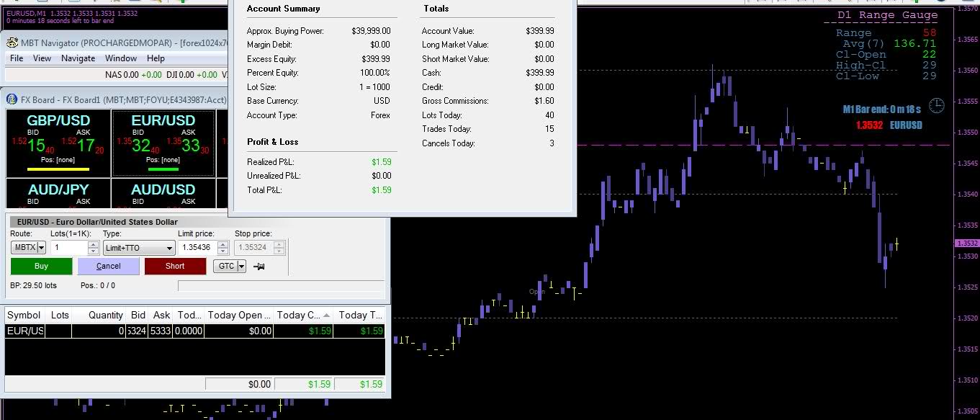Viewport: 980px width, 420px height.
Task: Open the Help menu
Action: click(156, 58)
